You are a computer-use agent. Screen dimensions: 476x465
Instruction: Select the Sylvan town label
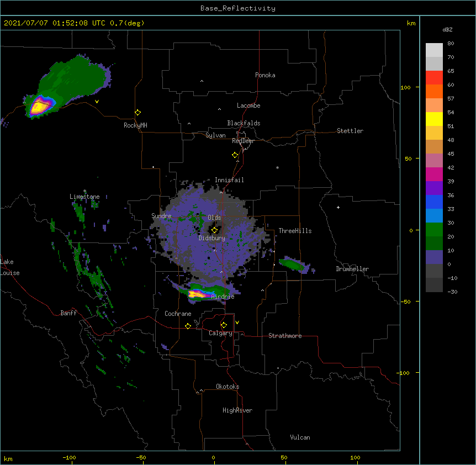click(215, 135)
